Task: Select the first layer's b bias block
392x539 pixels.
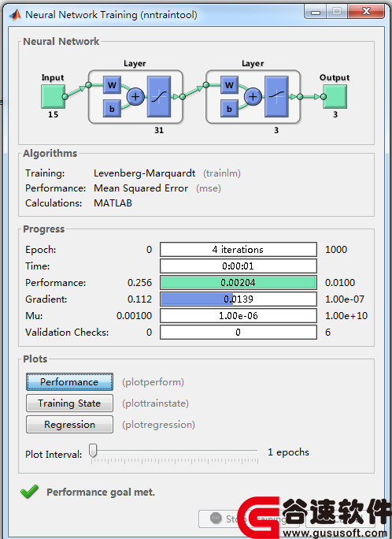Action: pos(112,109)
